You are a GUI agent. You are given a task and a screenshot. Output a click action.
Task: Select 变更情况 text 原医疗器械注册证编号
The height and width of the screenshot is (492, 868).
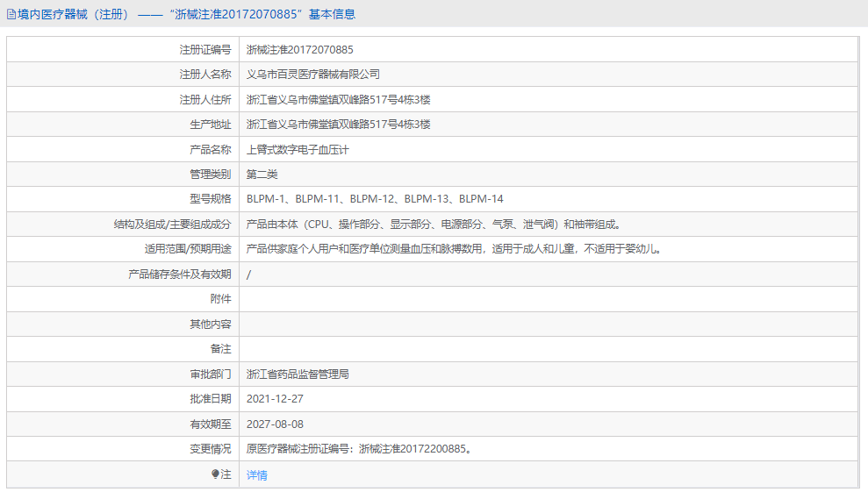359,449
